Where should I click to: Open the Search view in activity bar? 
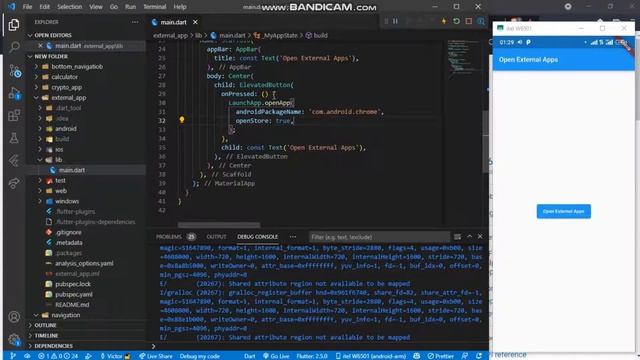(x=14, y=47)
